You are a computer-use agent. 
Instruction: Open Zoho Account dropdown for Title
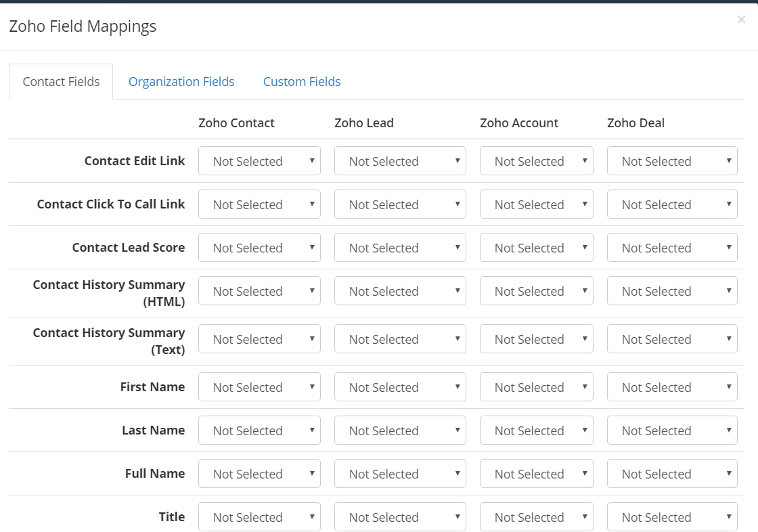point(537,517)
